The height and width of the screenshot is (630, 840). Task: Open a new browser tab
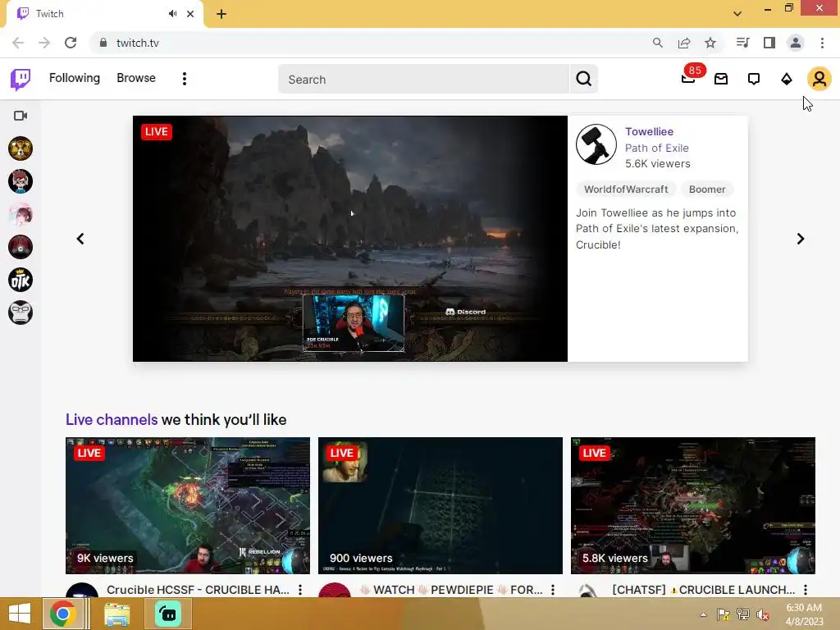pyautogui.click(x=221, y=14)
